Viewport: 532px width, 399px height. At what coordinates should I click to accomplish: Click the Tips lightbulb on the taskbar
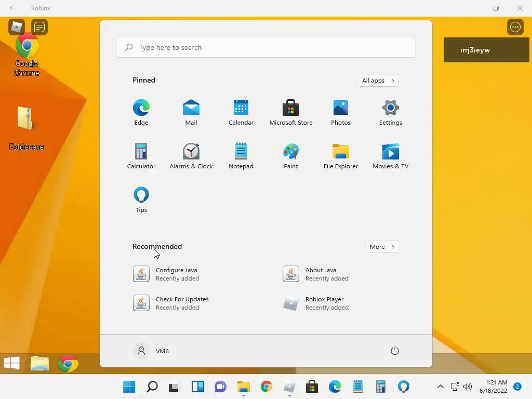click(403, 387)
